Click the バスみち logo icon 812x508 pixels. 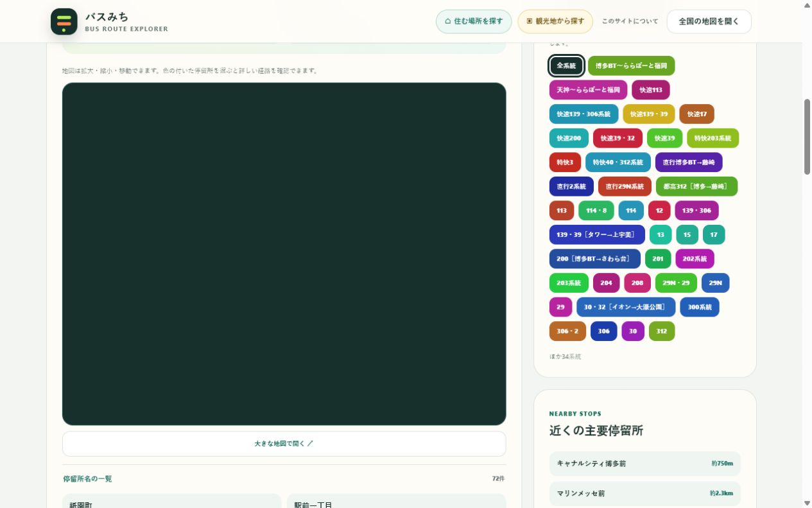coord(64,22)
